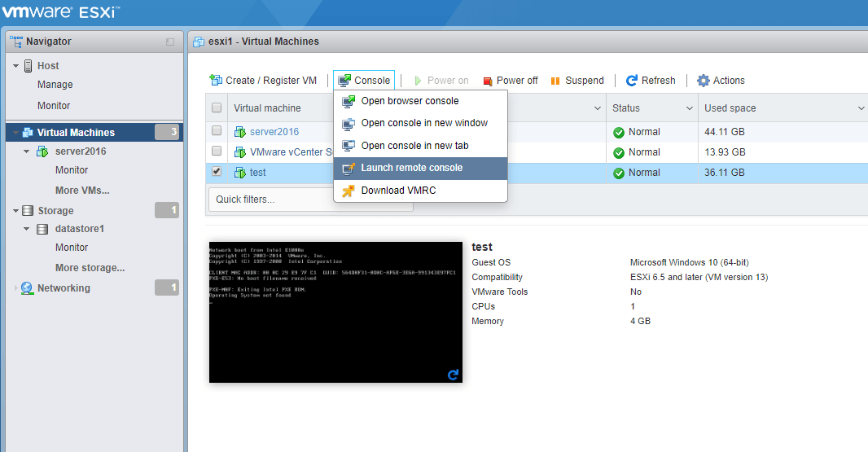Open the Status column dropdown arrow

[x=690, y=108]
